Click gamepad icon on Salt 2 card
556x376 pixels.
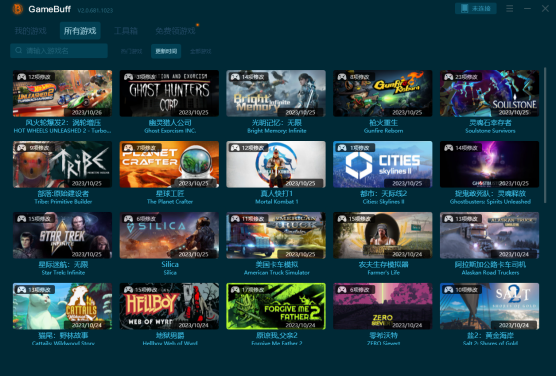click(x=449, y=289)
